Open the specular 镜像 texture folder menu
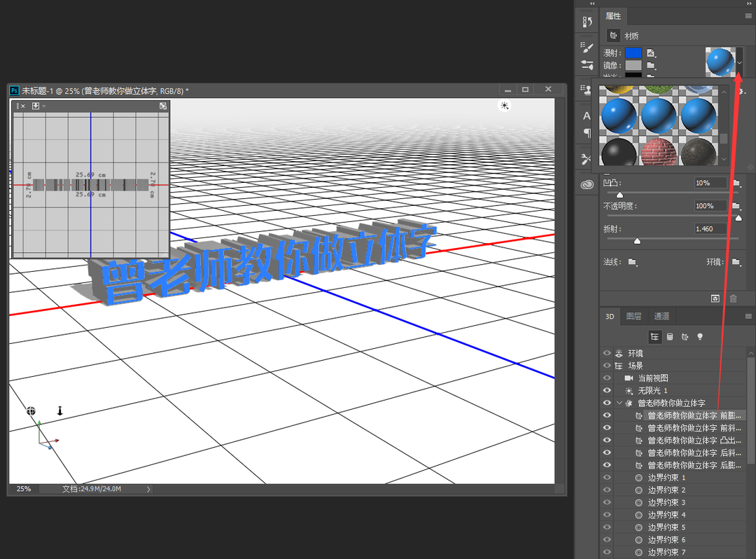 coord(651,65)
